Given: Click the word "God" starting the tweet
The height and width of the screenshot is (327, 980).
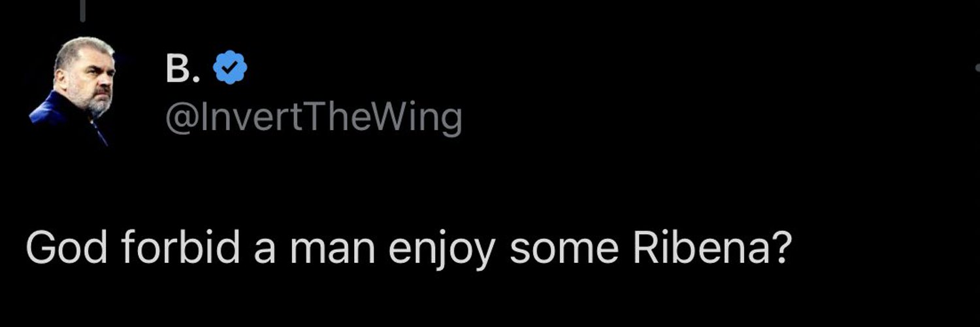Looking at the screenshot, I should (x=67, y=248).
